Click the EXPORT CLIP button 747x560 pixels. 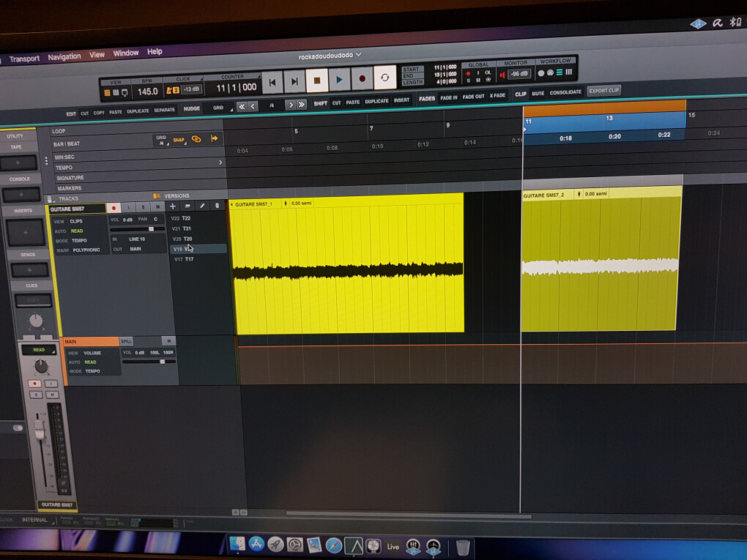(x=603, y=91)
